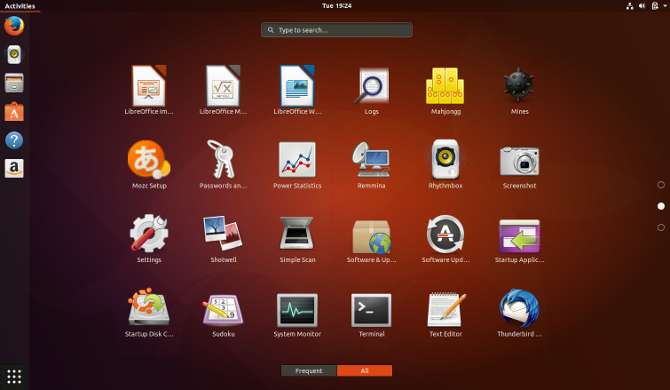Switch to the Frequent apps tab

point(309,370)
